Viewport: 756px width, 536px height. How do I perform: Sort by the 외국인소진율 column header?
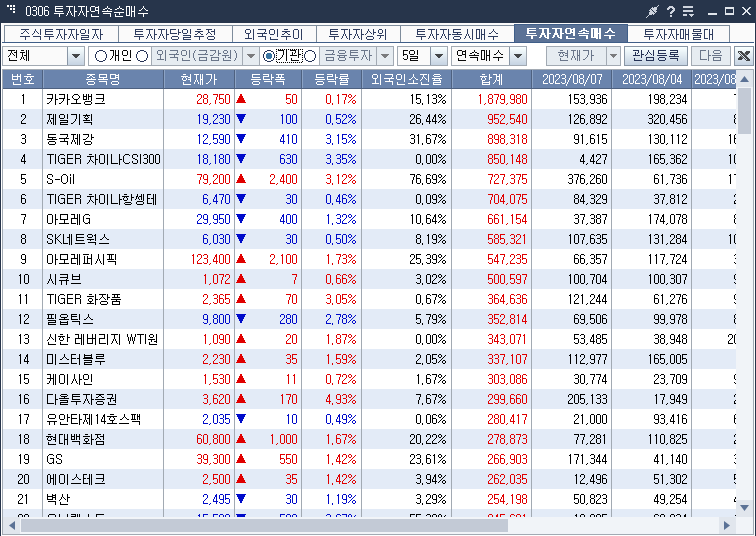point(406,79)
